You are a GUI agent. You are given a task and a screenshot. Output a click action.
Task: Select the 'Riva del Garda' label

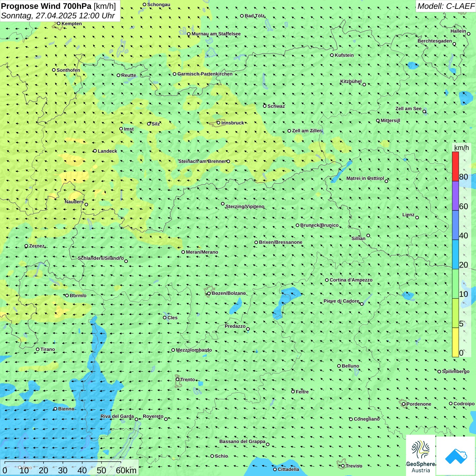coord(117,416)
